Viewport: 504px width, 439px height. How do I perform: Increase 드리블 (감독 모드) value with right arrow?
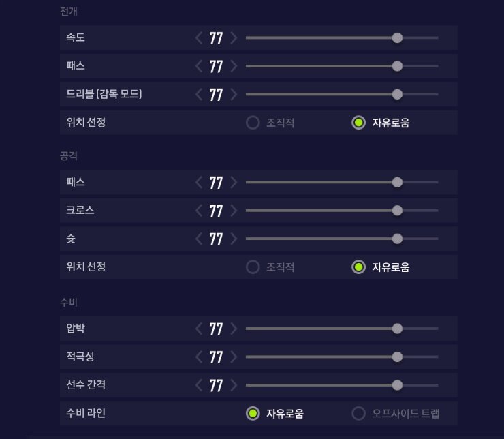234,94
